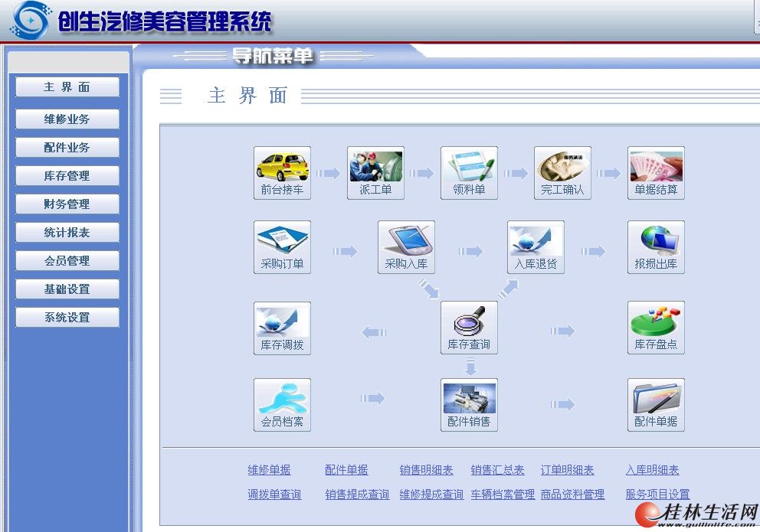Open the 销售明细表 link

point(426,470)
